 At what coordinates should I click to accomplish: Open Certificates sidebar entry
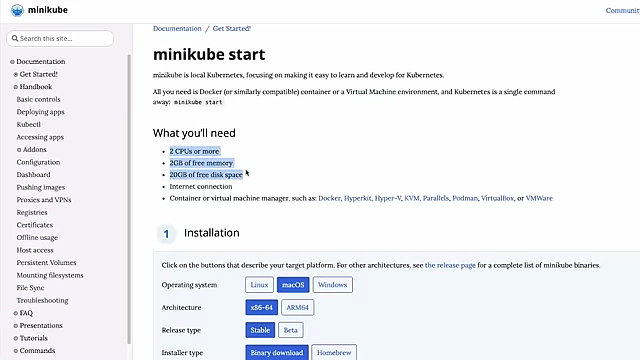tap(35, 225)
